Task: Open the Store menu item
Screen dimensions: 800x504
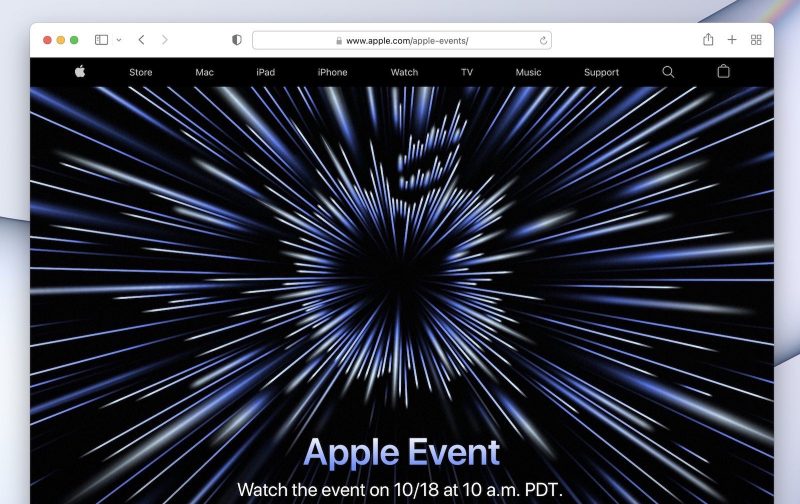Action: [x=141, y=72]
